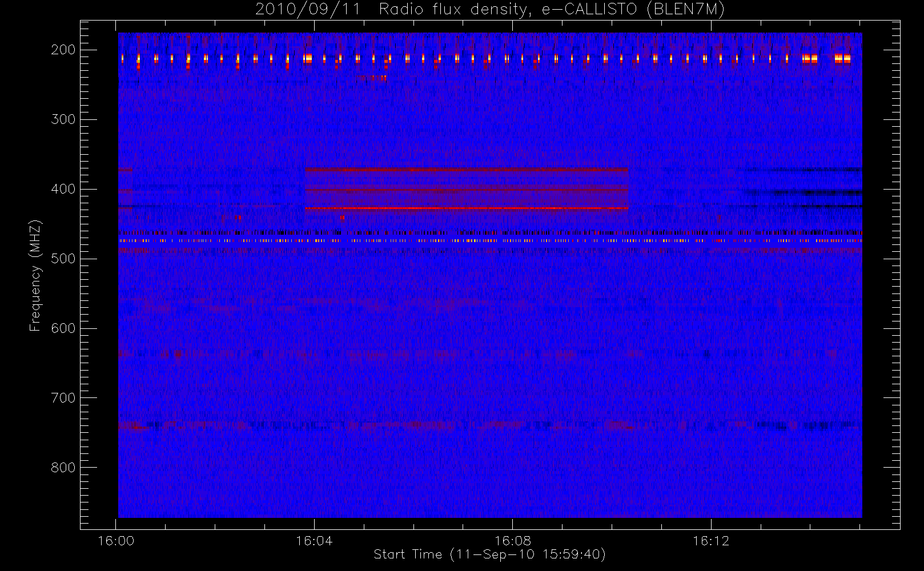This screenshot has width=924, height=571.
Task: Click the 800 frequency tick label
Action: [x=63, y=468]
